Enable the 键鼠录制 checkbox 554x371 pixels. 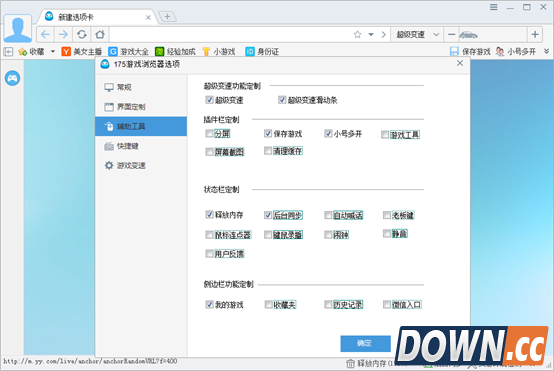pos(268,235)
